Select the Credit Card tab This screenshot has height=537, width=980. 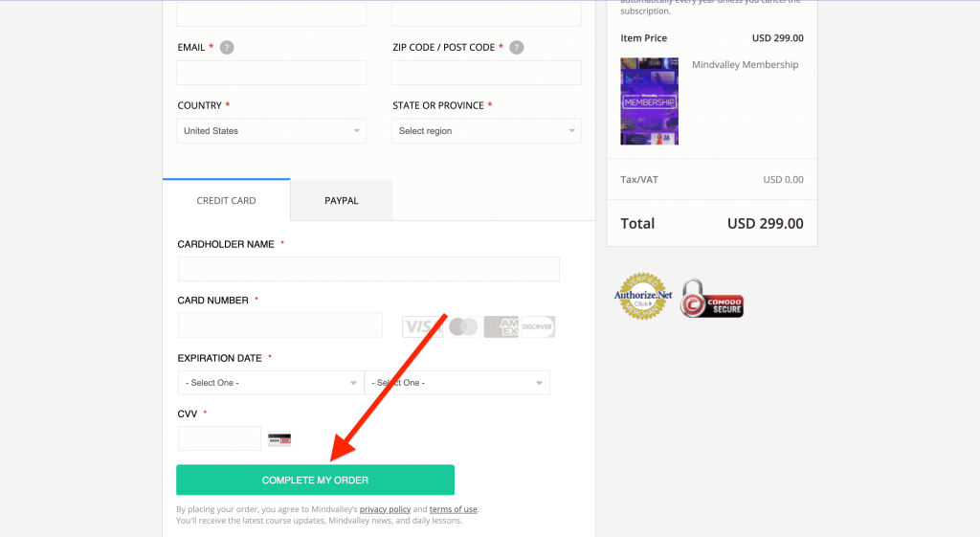tap(226, 201)
